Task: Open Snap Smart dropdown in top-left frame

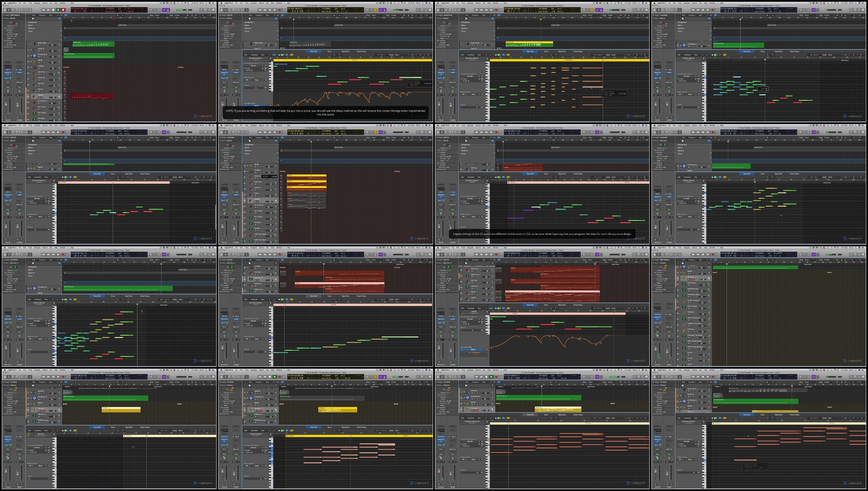Action: point(161,15)
